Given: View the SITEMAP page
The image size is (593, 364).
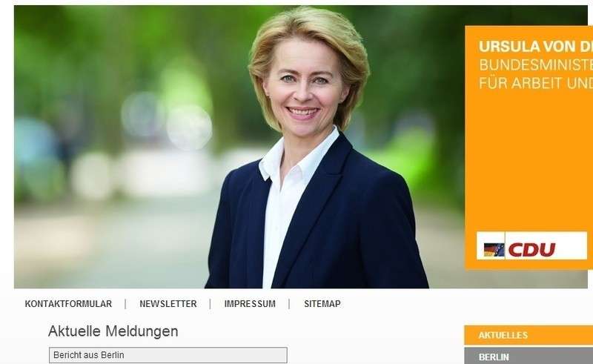Looking at the screenshot, I should coord(322,304).
